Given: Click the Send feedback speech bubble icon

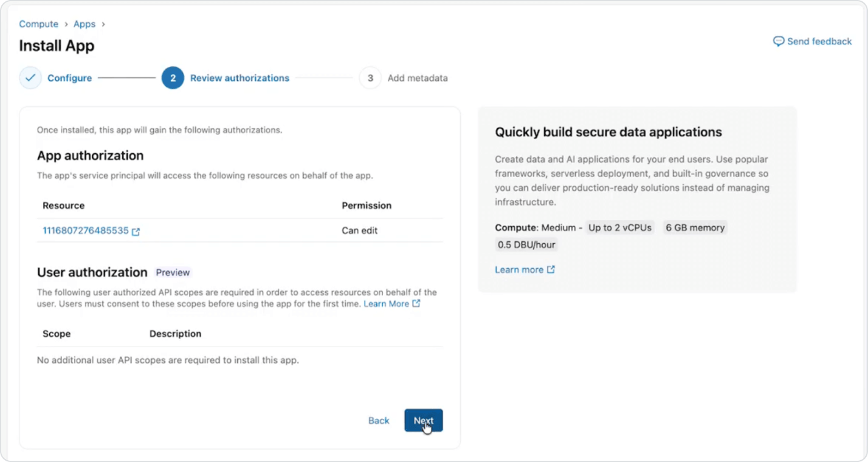Looking at the screenshot, I should click(x=780, y=41).
